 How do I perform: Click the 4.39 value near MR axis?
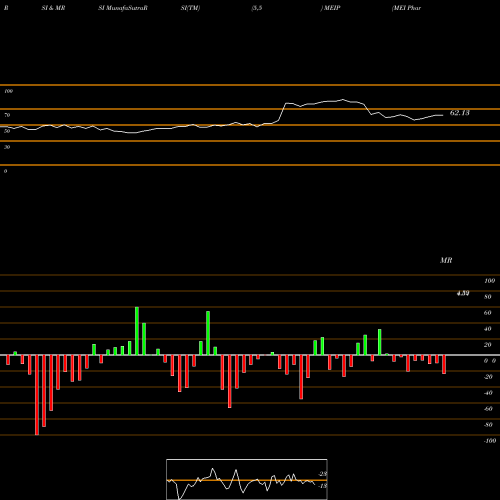[463, 293]
